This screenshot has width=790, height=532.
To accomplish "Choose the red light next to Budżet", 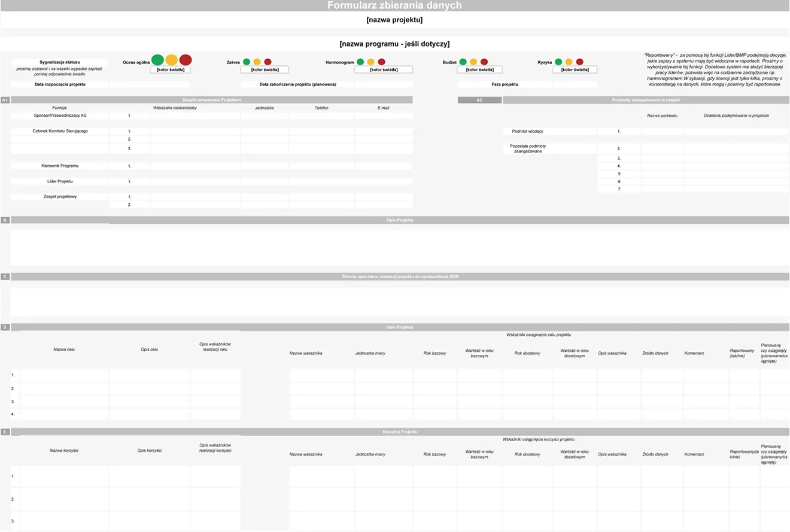I will [x=484, y=62].
